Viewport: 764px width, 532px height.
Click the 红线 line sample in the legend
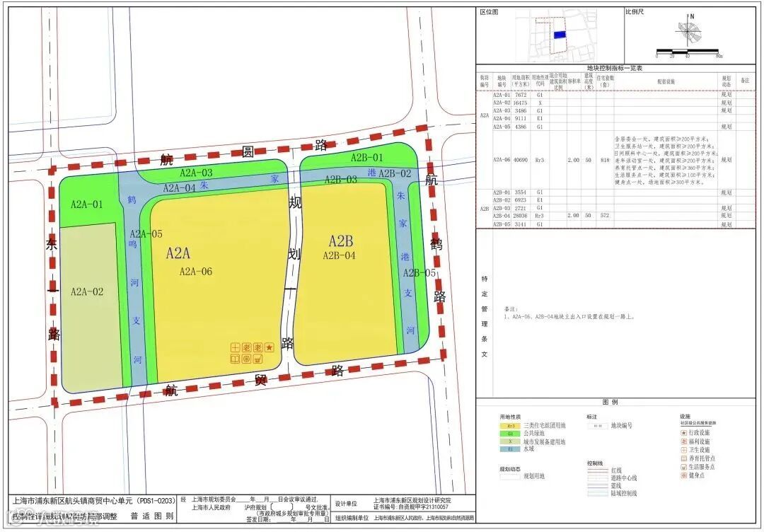(597, 470)
